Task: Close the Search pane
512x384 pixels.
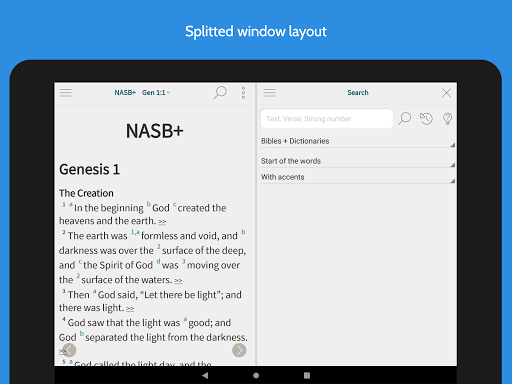Action: pyautogui.click(x=446, y=93)
